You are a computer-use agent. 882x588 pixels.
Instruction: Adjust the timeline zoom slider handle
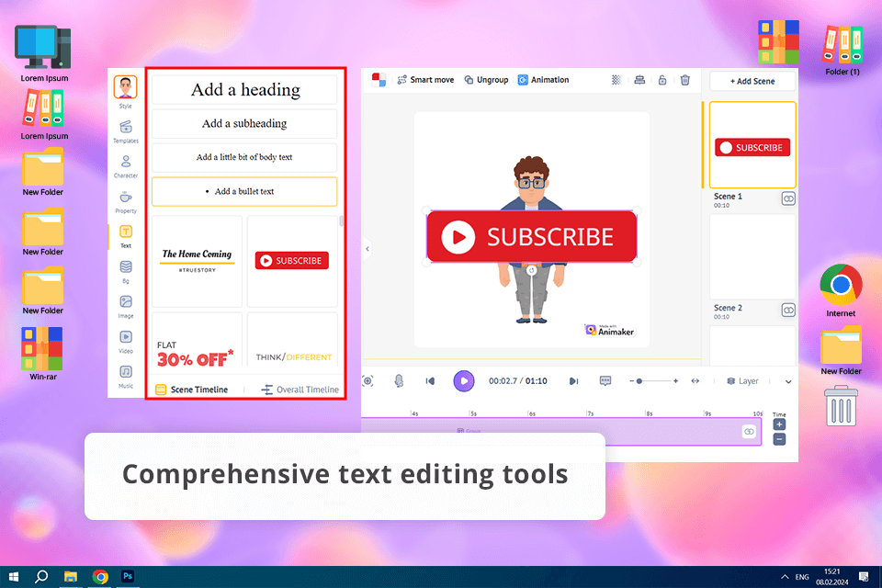tap(639, 381)
